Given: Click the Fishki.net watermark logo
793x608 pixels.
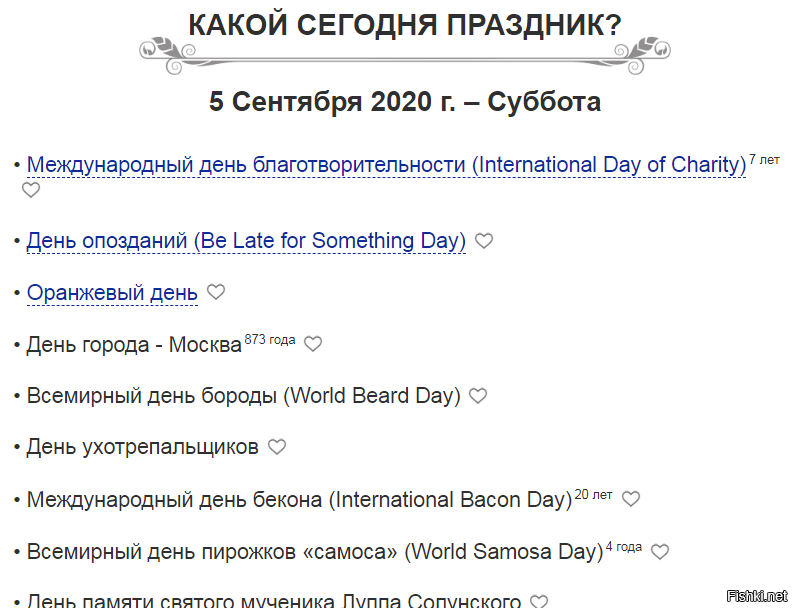Looking at the screenshot, I should tap(758, 596).
